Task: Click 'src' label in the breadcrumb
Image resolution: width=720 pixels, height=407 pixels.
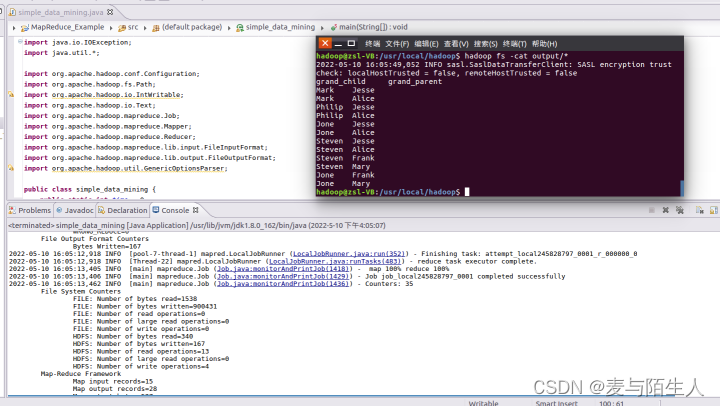Action: [133, 27]
